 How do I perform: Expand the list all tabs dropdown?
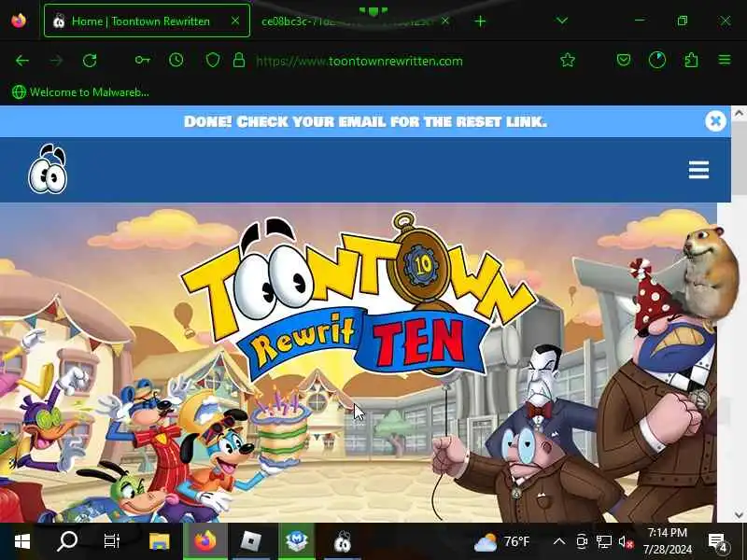click(562, 21)
